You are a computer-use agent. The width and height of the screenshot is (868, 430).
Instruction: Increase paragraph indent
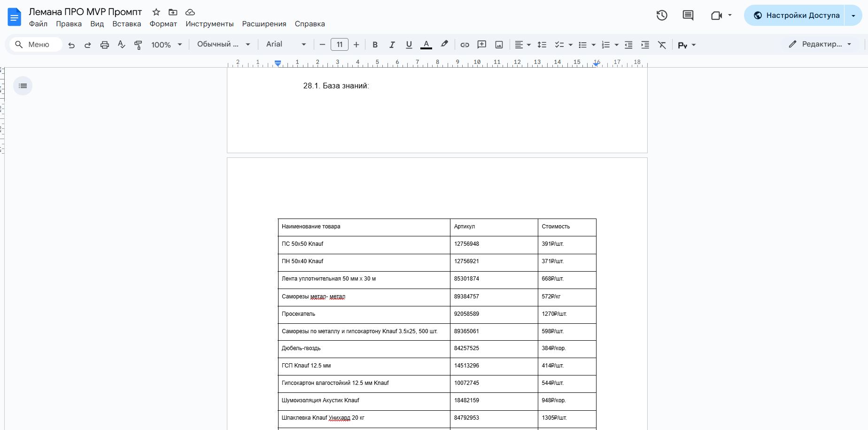(645, 45)
